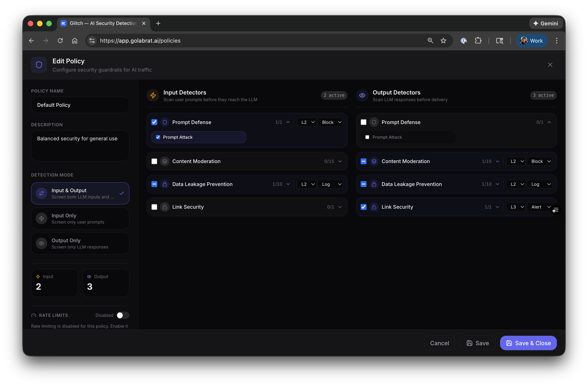
Task: Open the Block action dropdown for Prompt Defense
Action: tap(330, 122)
